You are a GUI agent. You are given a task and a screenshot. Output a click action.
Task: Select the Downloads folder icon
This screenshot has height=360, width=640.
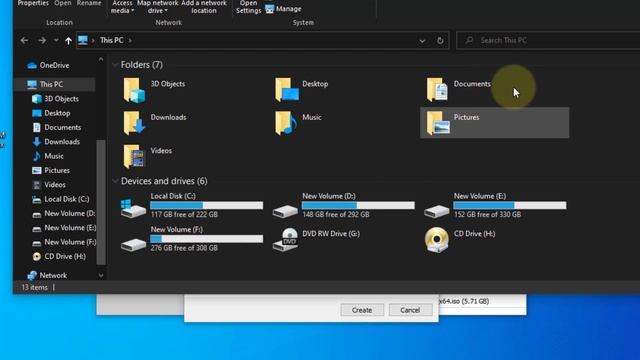(134, 123)
